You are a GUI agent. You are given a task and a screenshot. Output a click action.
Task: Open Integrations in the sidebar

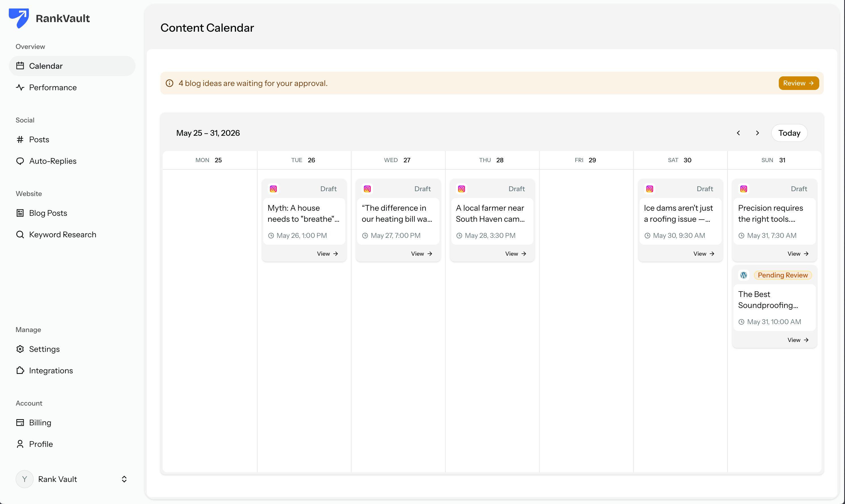point(72,371)
